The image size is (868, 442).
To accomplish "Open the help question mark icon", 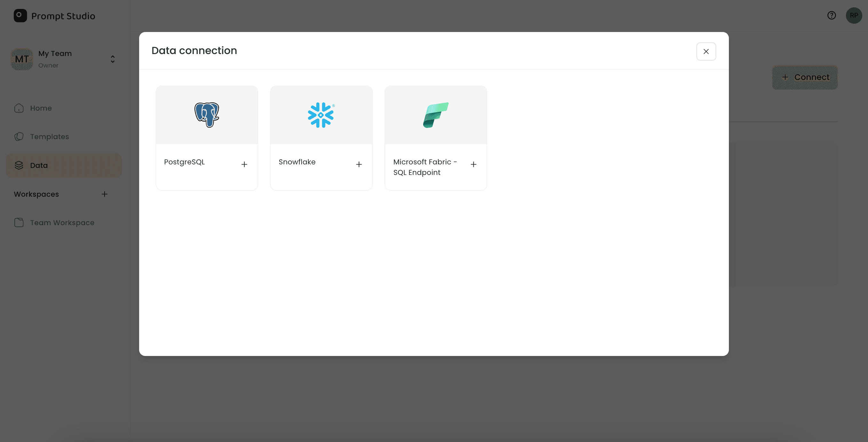I will point(831,15).
